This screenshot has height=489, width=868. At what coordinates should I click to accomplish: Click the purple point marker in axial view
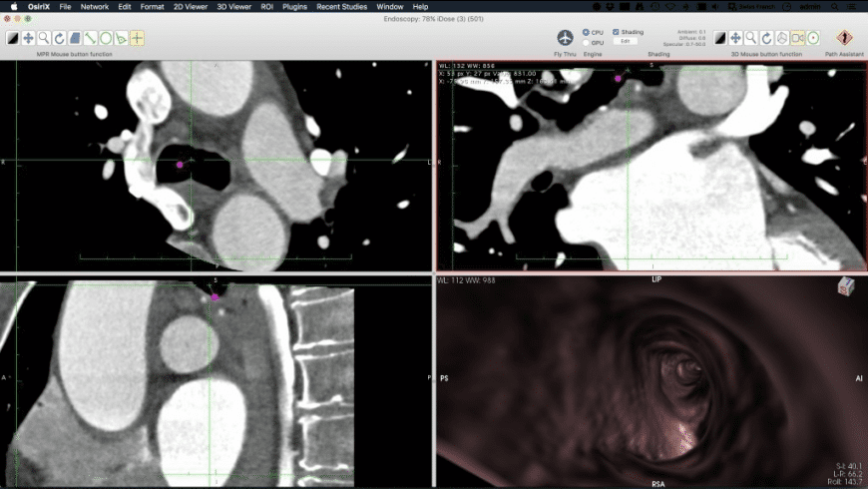(180, 164)
